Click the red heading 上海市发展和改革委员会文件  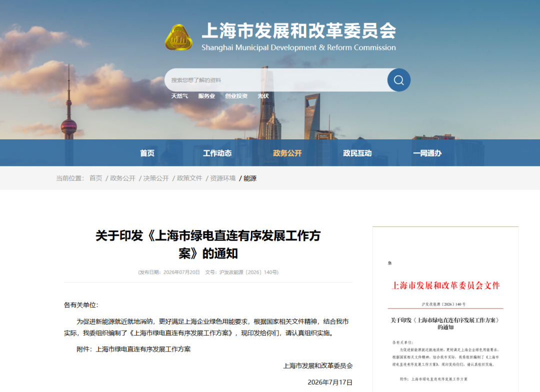[445, 285]
